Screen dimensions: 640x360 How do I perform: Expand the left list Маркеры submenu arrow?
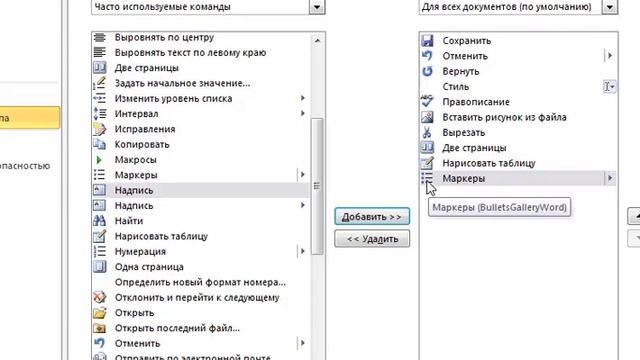[x=302, y=174]
